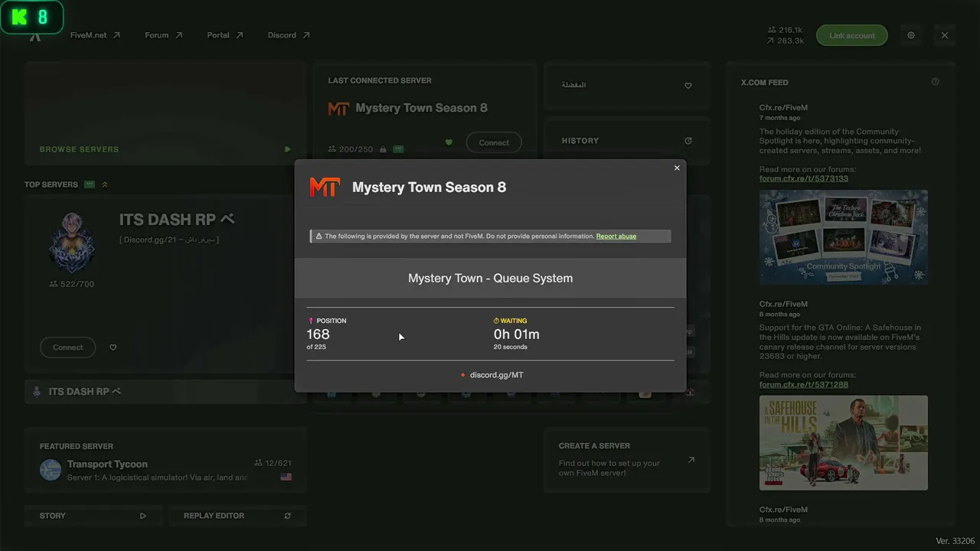
Task: Click the Browse Servers play arrow
Action: click(288, 149)
